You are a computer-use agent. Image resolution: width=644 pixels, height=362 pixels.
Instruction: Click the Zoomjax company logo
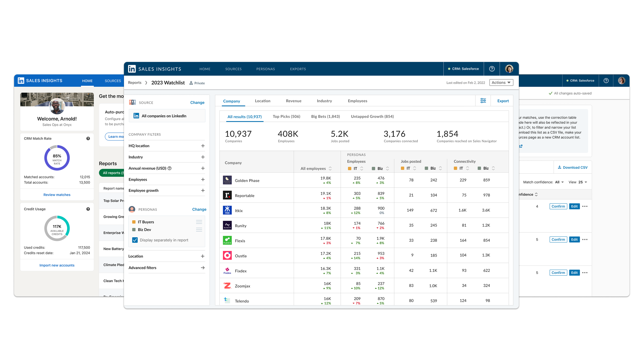tap(227, 286)
